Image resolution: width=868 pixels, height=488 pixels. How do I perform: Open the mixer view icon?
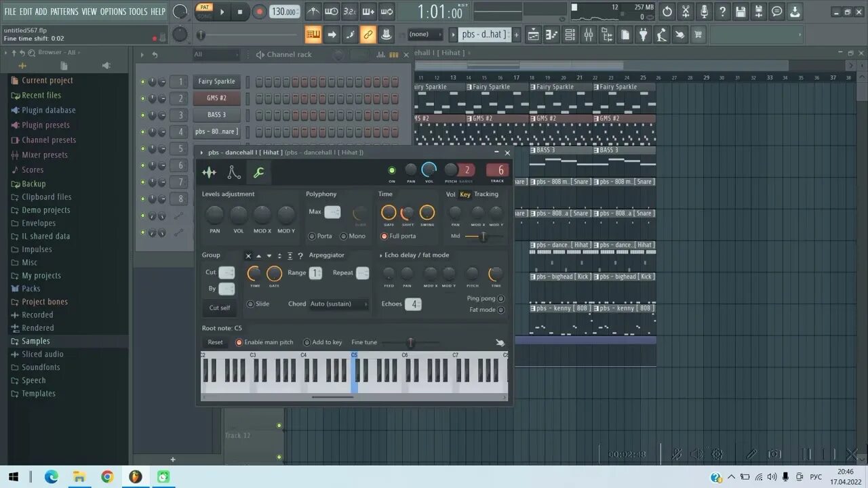(589, 35)
